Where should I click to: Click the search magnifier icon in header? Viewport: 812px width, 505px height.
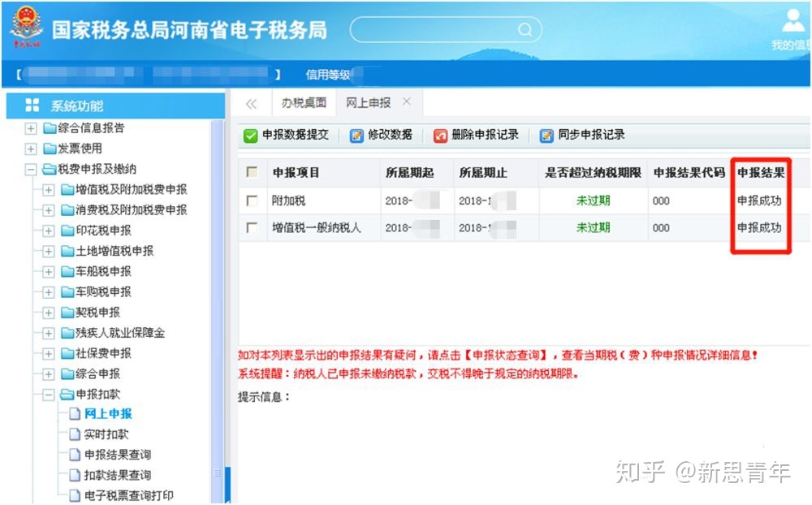(x=525, y=30)
